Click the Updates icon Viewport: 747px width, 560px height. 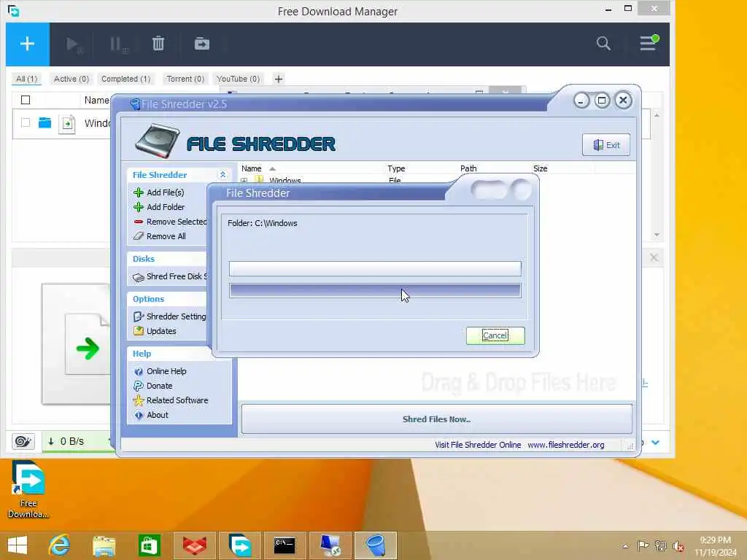(139, 331)
